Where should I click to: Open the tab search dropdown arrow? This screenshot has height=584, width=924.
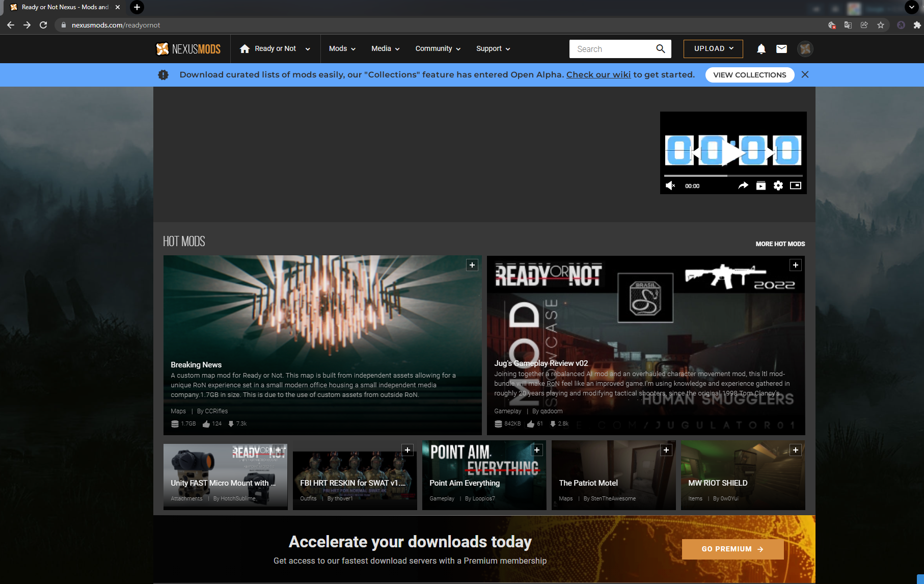point(912,7)
